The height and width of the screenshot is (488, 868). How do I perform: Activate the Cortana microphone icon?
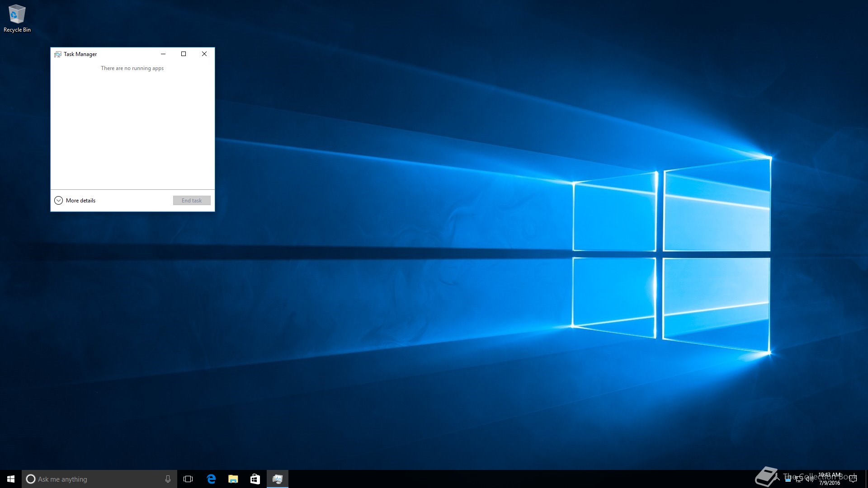[168, 479]
